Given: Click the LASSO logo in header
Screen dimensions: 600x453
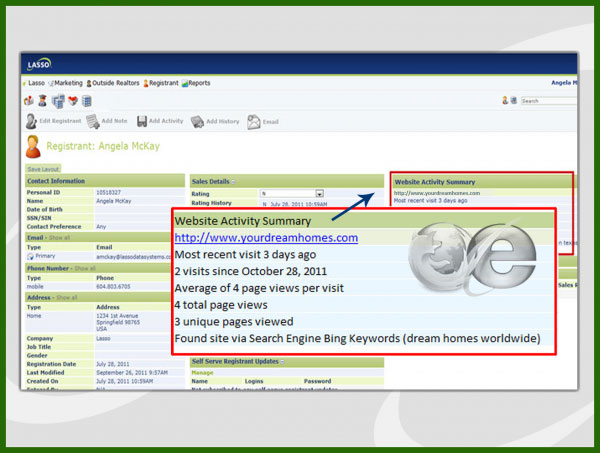Looking at the screenshot, I should click(39, 64).
